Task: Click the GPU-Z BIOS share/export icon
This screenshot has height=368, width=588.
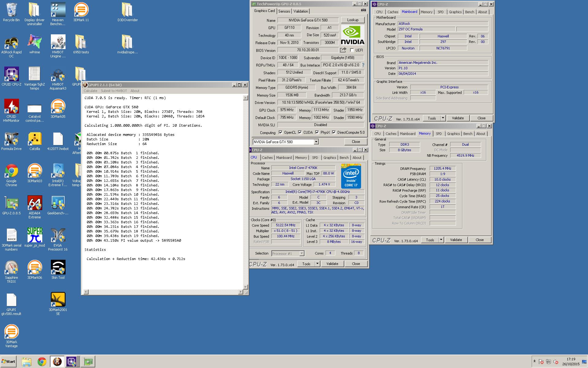Action: (343, 50)
